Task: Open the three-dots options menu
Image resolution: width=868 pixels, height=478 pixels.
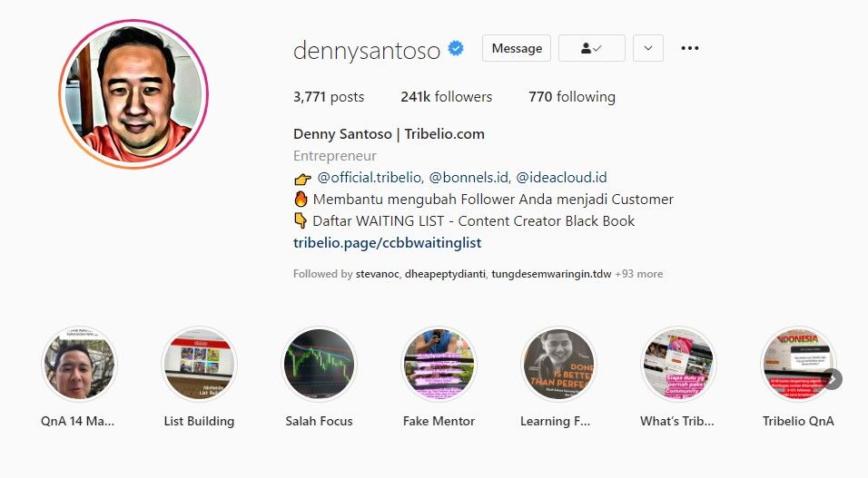Action: [690, 48]
